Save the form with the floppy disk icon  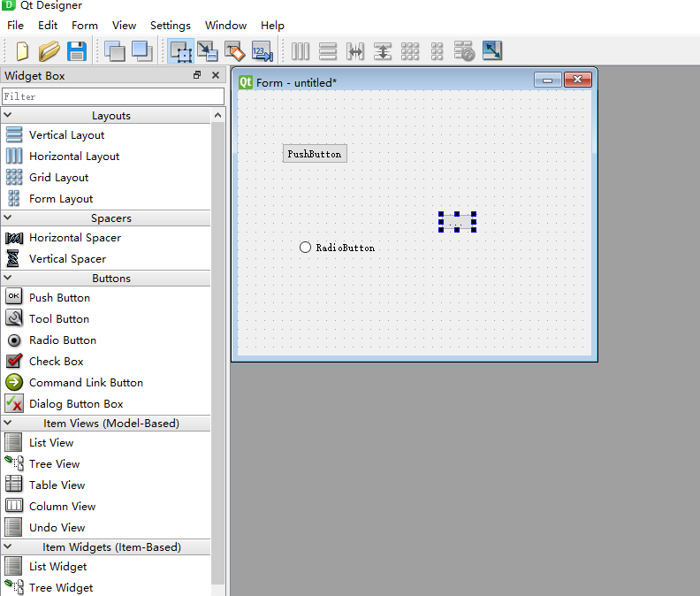[77, 51]
